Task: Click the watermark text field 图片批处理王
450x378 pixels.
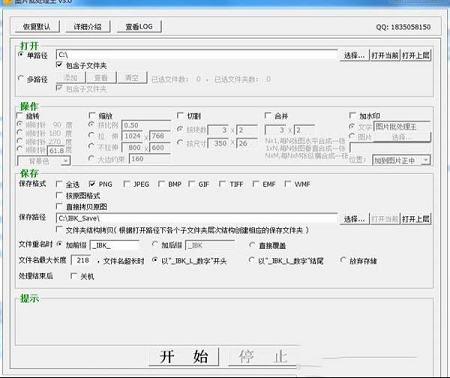Action: coord(402,126)
